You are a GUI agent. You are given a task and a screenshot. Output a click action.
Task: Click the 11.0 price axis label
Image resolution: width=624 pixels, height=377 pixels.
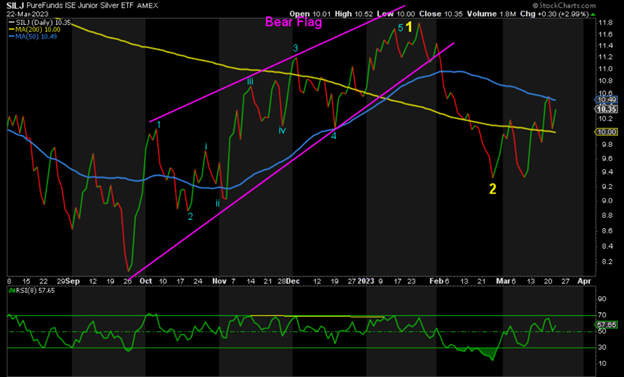605,68
